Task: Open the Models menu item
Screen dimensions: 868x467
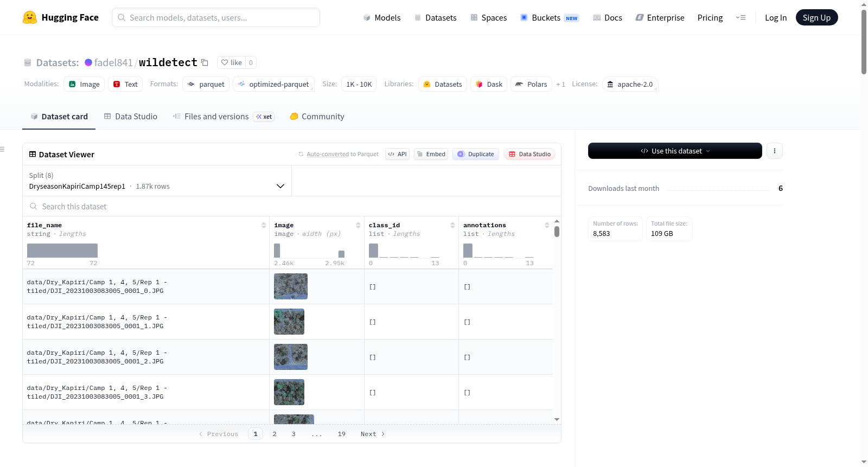Action: pyautogui.click(x=382, y=17)
